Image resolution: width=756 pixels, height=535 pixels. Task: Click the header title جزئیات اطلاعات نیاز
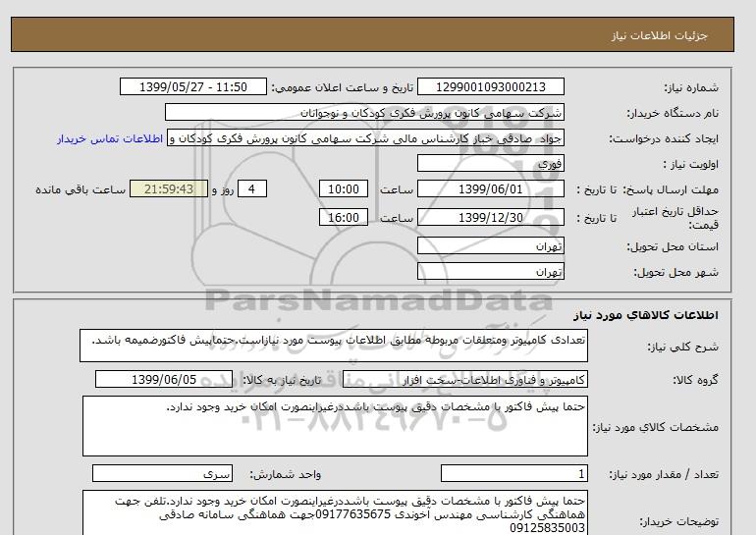point(659,35)
